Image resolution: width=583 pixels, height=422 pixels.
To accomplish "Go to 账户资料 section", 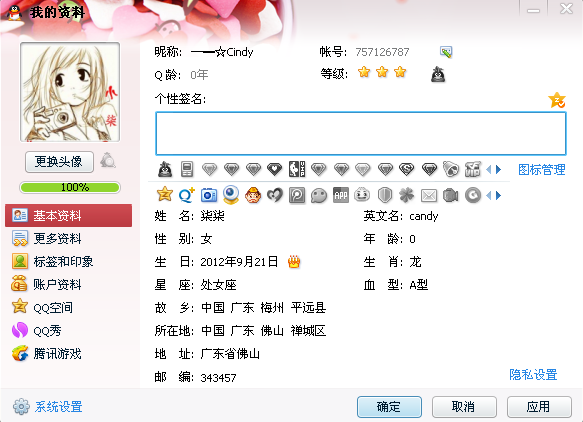I will (x=46, y=284).
